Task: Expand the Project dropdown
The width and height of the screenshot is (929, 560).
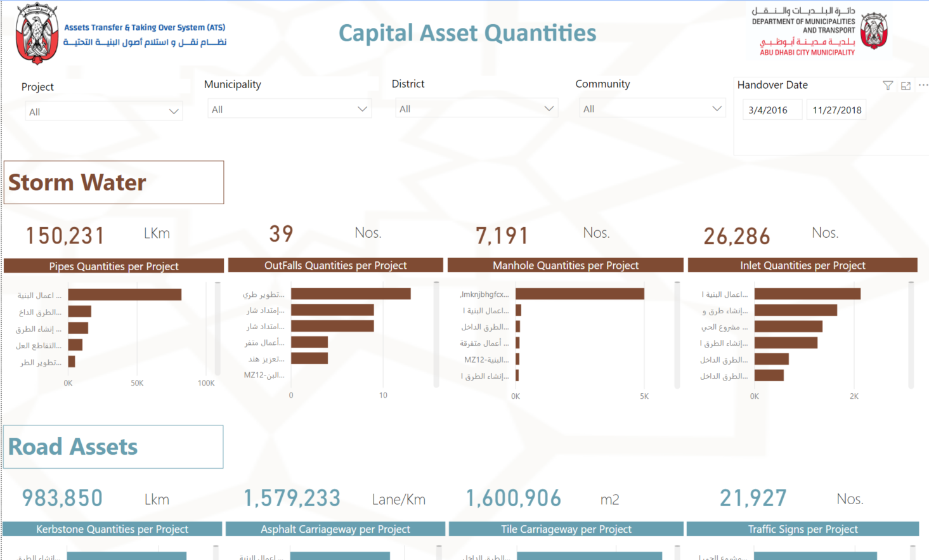Action: [x=104, y=112]
